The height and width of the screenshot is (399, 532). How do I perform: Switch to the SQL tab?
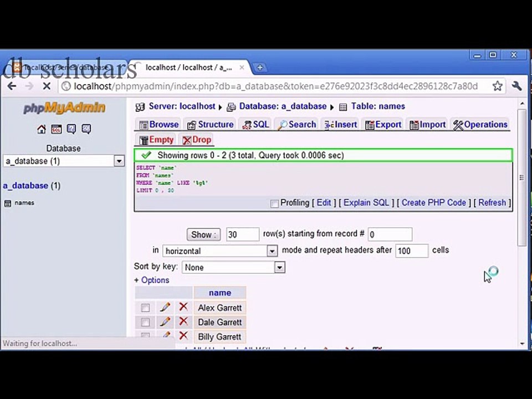coord(255,125)
